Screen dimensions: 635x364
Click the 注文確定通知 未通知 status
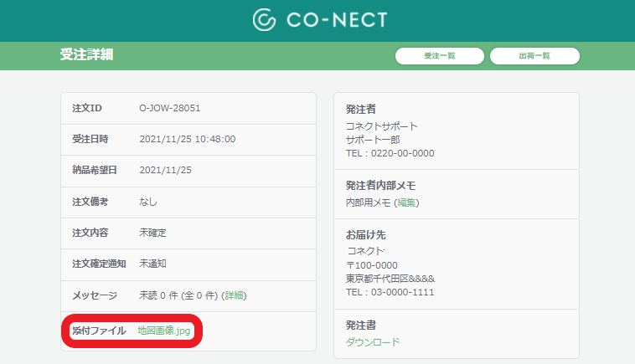click(152, 264)
